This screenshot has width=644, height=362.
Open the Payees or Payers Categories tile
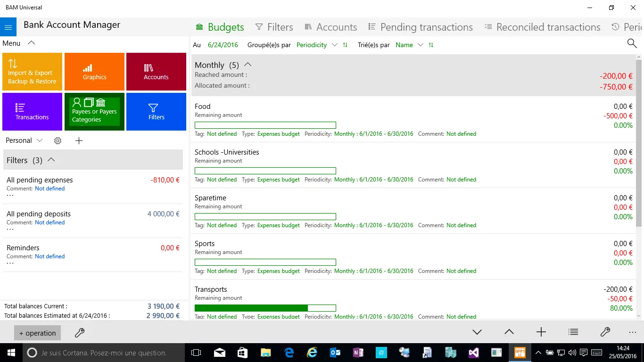pos(94,112)
